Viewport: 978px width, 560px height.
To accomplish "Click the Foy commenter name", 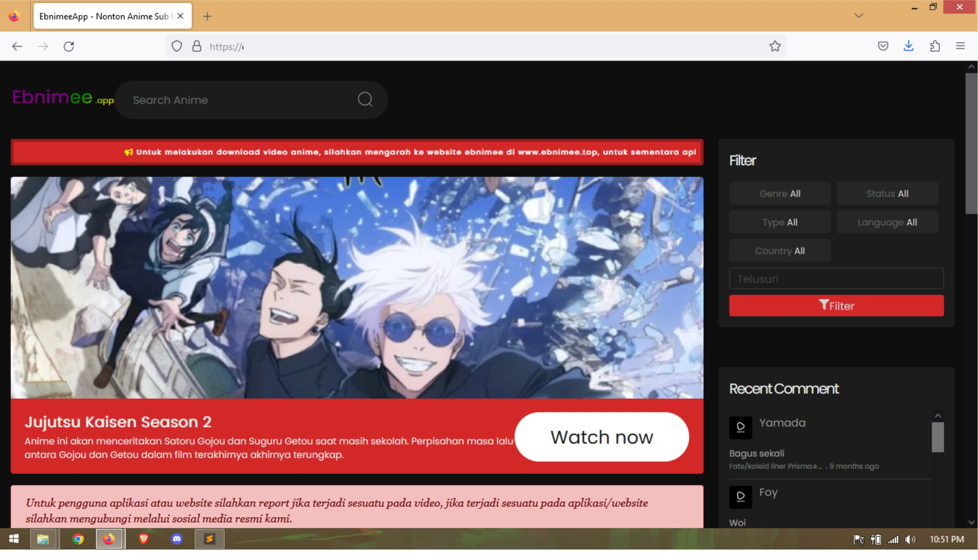I will pyautogui.click(x=768, y=493).
